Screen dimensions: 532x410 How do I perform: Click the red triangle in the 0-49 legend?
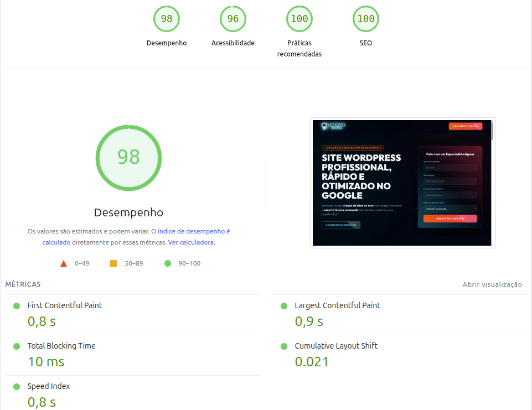[64, 263]
